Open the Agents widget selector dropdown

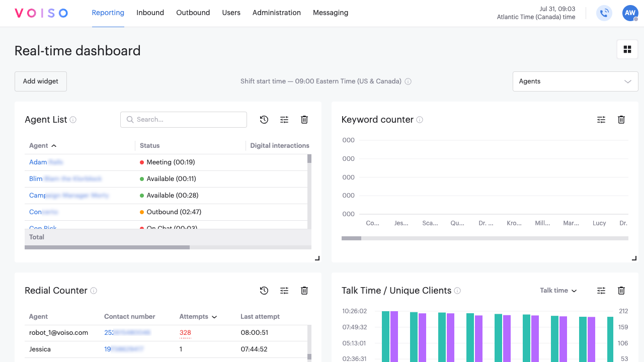(575, 81)
